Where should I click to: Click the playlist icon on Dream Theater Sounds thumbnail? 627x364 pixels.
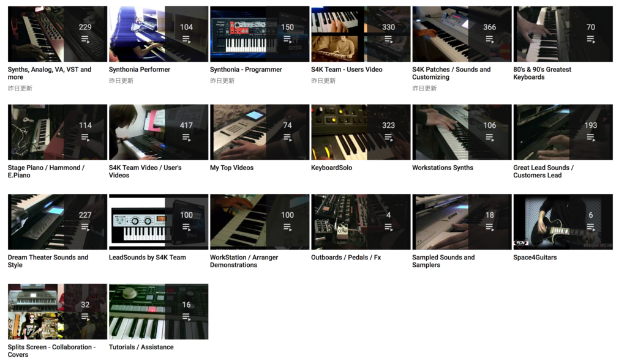coord(85,228)
